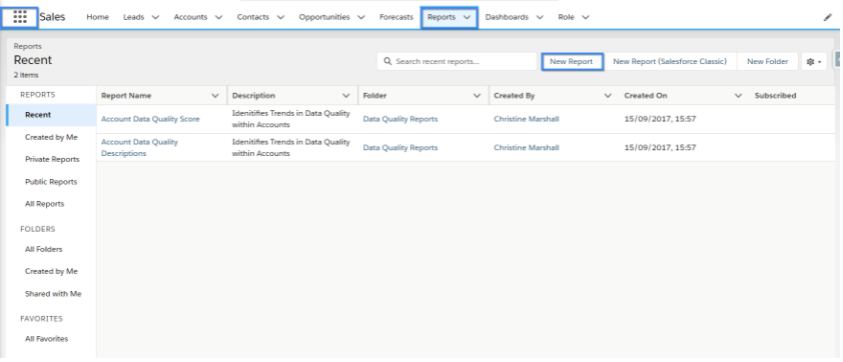Open the Contacts tab
Image resolution: width=843 pixels, height=362 pixels.
point(253,17)
